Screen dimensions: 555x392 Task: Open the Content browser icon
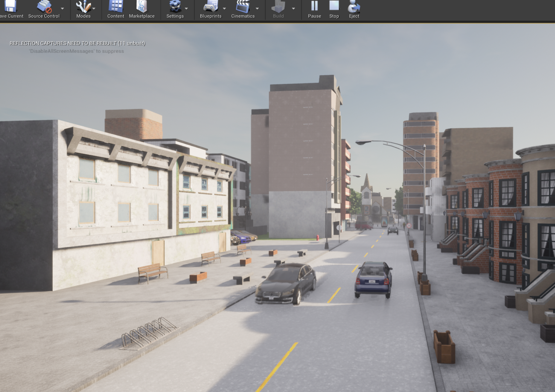point(116,6)
